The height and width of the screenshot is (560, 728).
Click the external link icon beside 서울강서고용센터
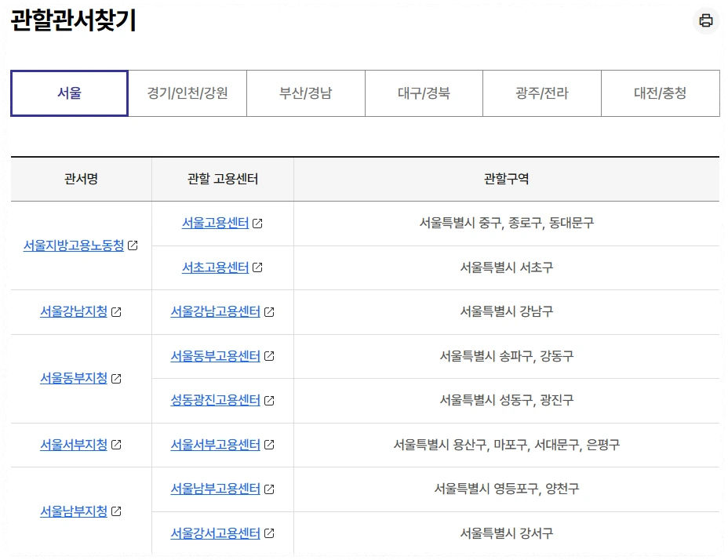[271, 533]
